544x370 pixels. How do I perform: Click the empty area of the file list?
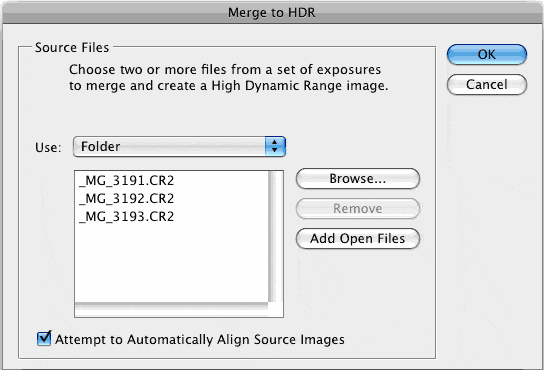point(171,264)
